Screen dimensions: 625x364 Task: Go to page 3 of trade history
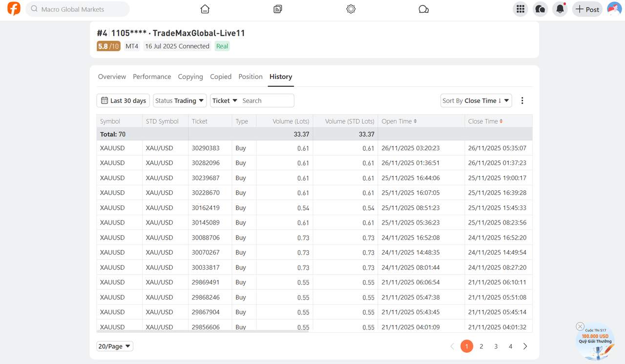pyautogui.click(x=496, y=346)
